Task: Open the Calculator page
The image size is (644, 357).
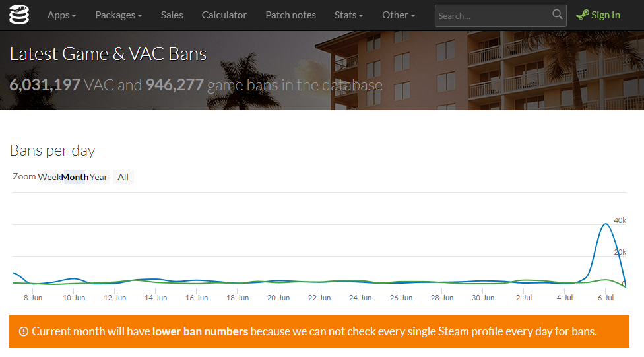Action: 224,15
